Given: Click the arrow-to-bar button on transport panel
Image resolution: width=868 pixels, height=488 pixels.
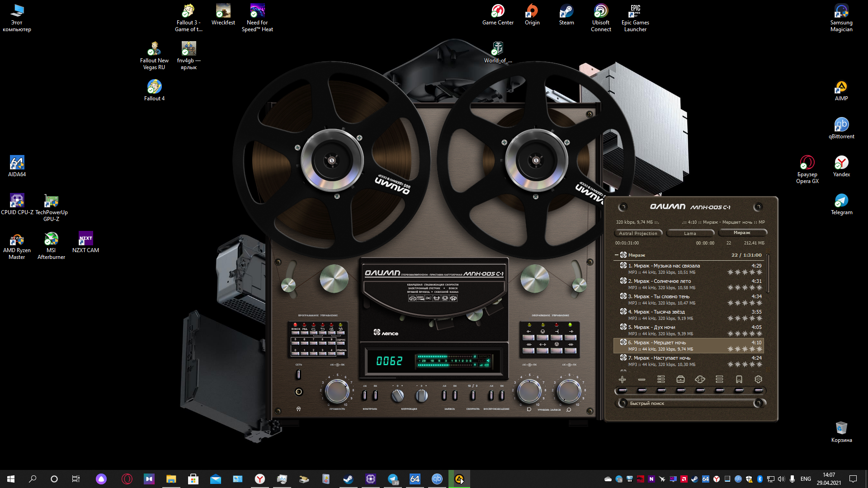Looking at the screenshot, I should point(557,338).
